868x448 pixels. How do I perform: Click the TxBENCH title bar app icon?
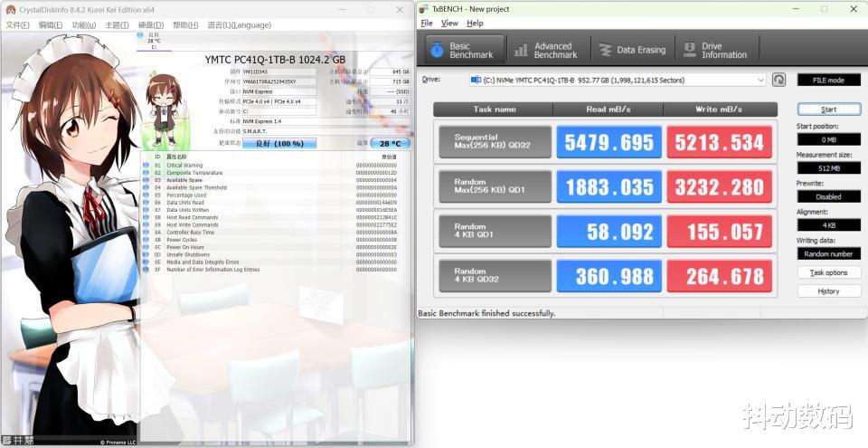coord(423,9)
